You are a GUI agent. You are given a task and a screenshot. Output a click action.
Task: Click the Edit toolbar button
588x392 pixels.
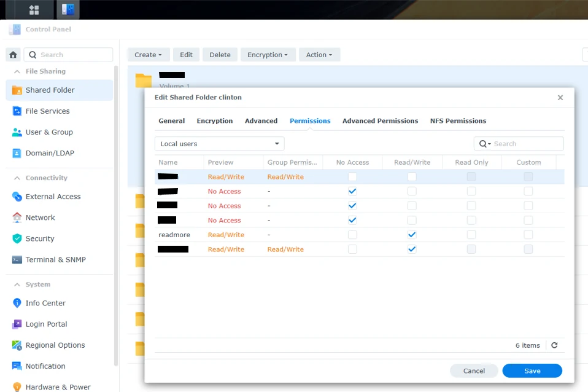pyautogui.click(x=187, y=55)
